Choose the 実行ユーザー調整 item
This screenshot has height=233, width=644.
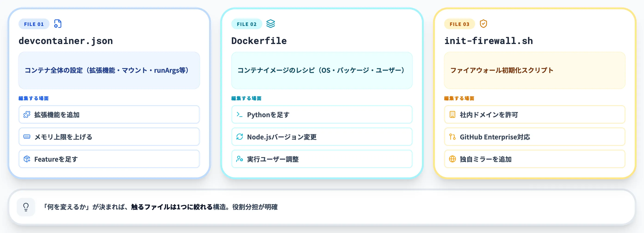(322, 159)
